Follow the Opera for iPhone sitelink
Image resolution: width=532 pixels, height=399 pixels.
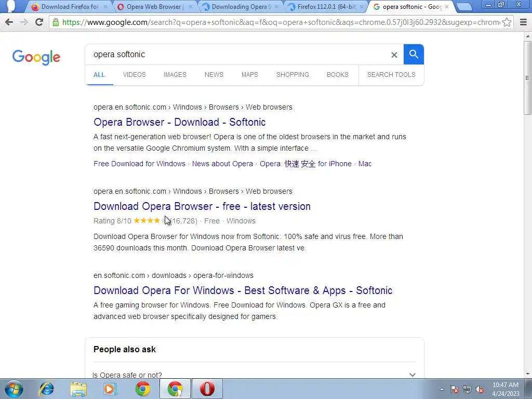tap(305, 164)
